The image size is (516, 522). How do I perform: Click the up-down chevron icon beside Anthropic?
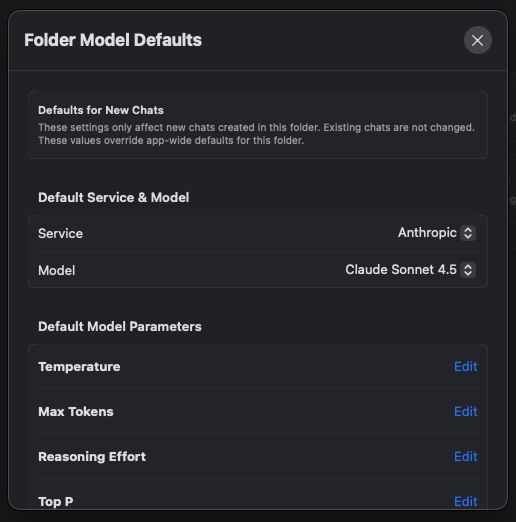(x=468, y=233)
